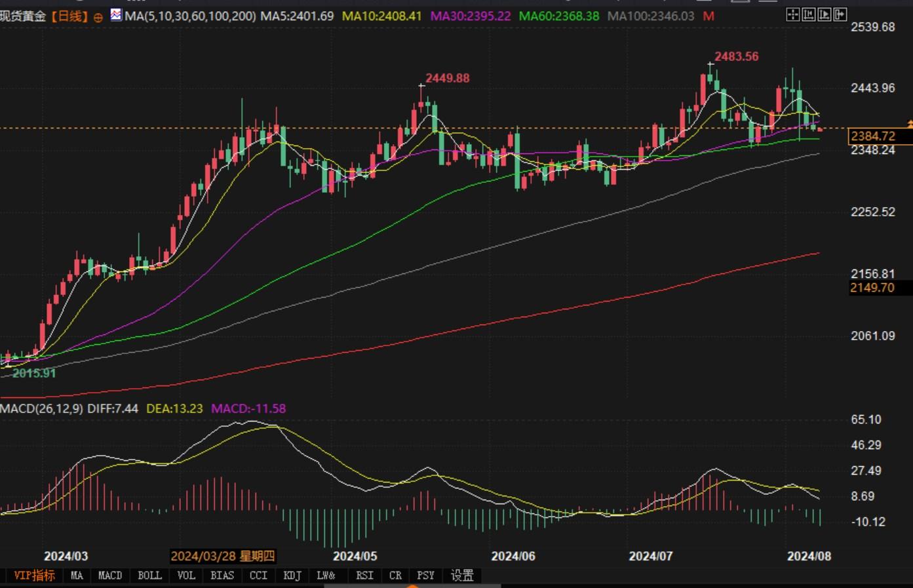Click the chart playback icon

[x=825, y=14]
